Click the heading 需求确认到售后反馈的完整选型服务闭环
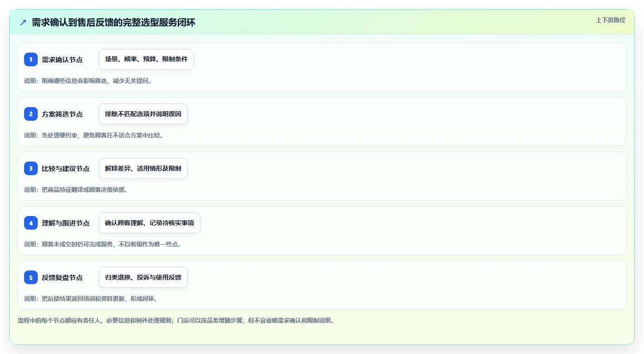Viewport: 644px width, 354px height. click(x=113, y=22)
